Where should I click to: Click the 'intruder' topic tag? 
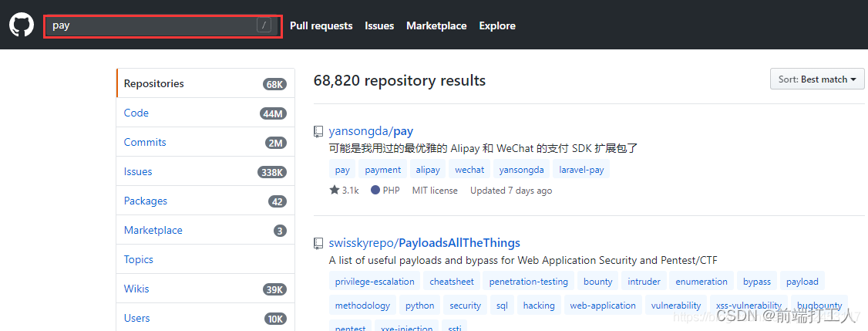coord(644,281)
